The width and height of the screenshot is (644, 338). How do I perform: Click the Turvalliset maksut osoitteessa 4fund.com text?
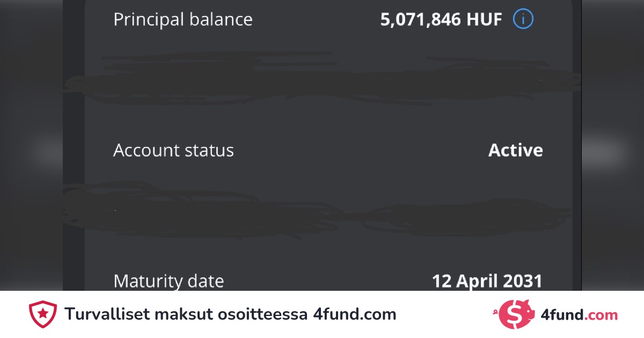tap(230, 314)
